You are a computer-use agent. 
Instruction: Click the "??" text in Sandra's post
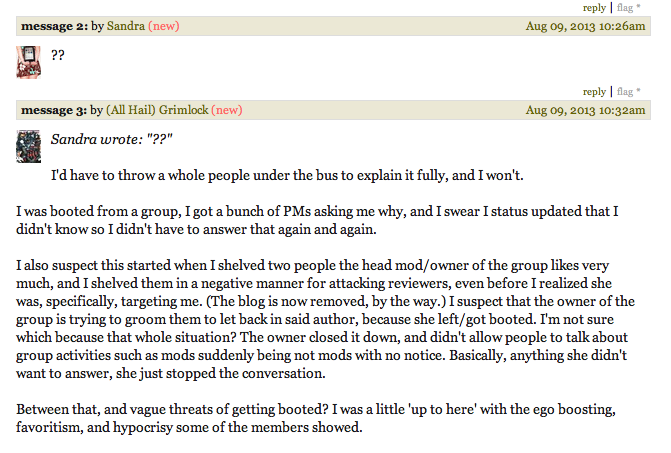tap(58, 55)
